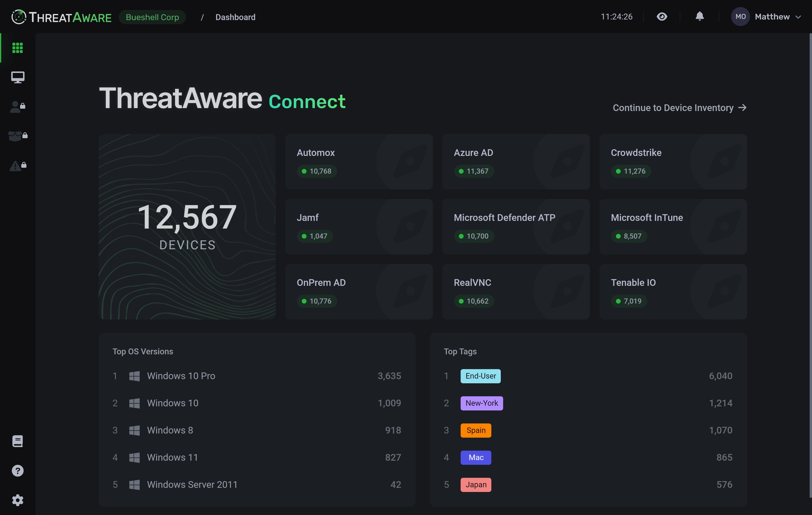This screenshot has height=515, width=812.
Task: Select the Windows Server 2011 row
Action: point(257,485)
